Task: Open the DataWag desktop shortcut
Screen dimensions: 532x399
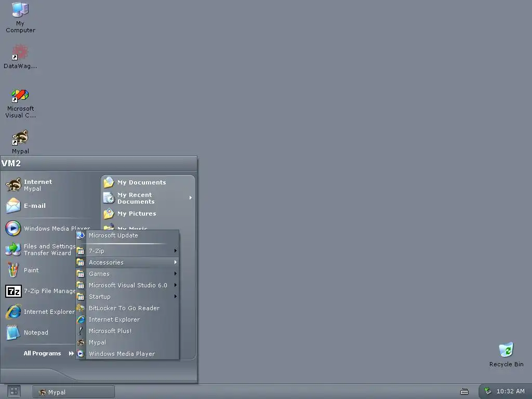Action: click(20, 57)
